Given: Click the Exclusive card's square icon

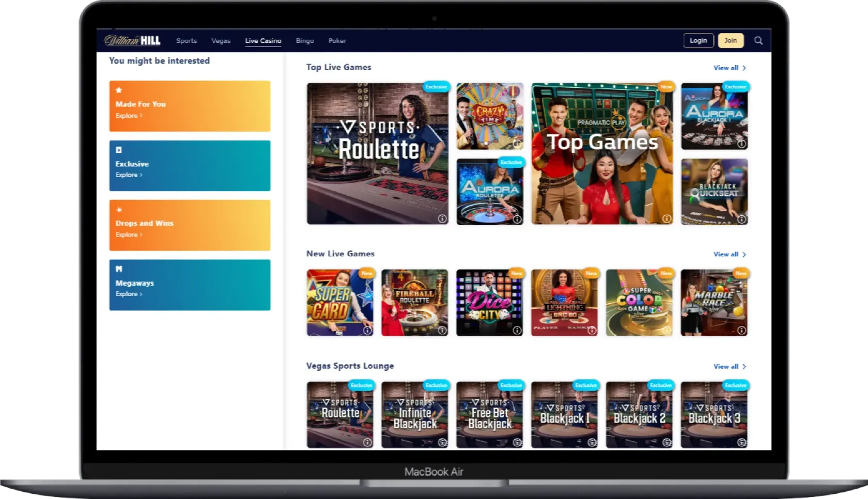Looking at the screenshot, I should [119, 150].
